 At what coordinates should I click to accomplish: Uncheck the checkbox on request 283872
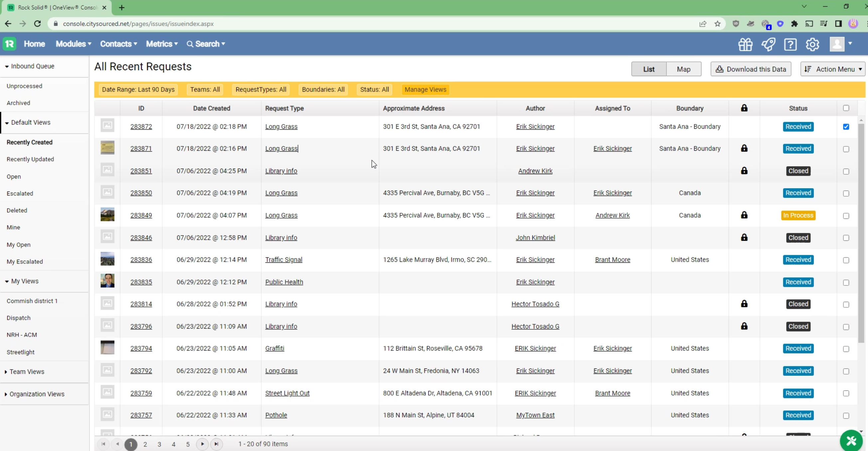(846, 126)
